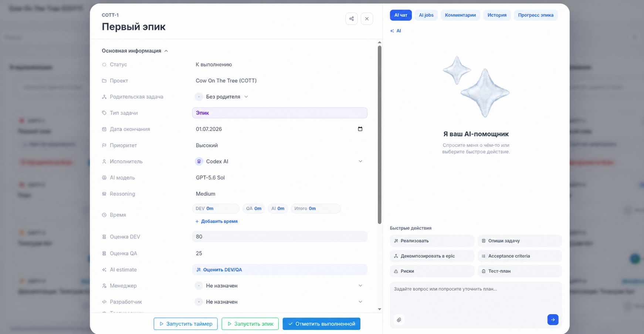This screenshot has height=334, width=644.
Task: Click the tag icon beside Тип задачи
Action: 104,113
